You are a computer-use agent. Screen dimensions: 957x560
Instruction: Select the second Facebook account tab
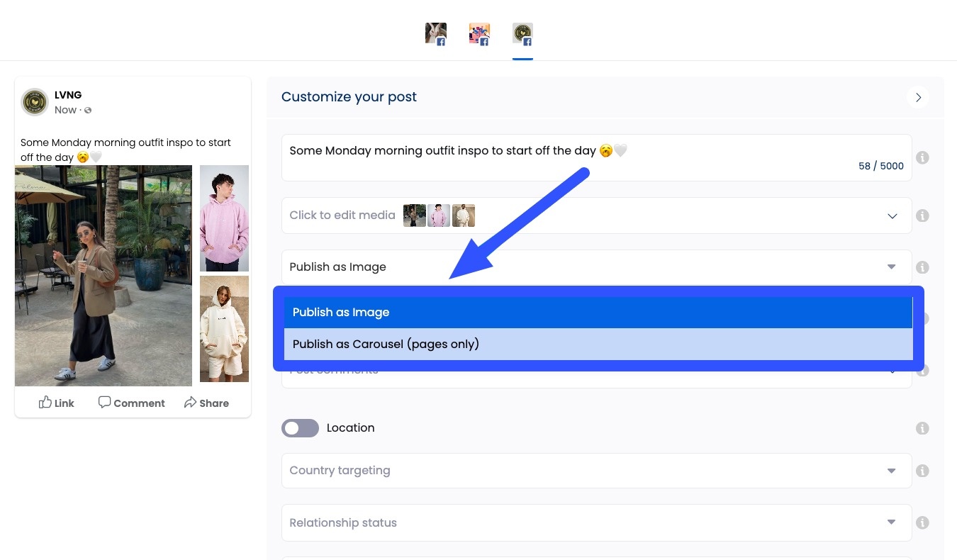click(478, 33)
